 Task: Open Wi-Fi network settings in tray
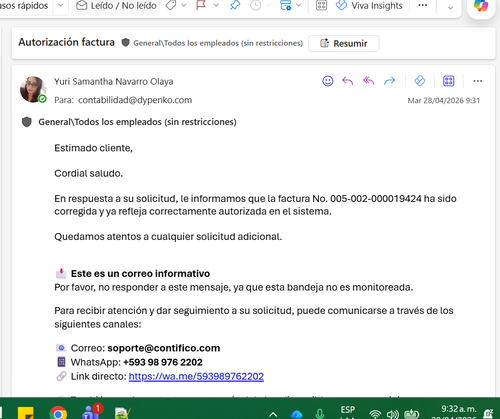point(375,414)
